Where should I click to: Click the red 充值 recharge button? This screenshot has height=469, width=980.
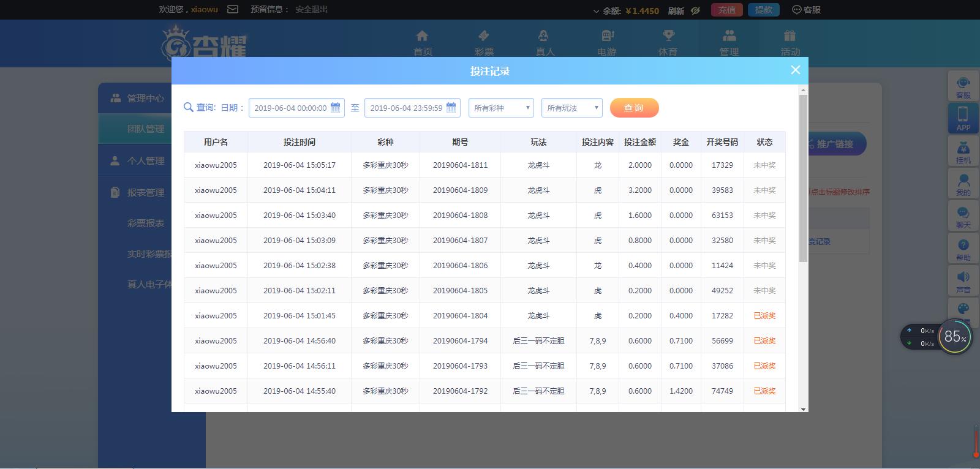click(x=727, y=10)
